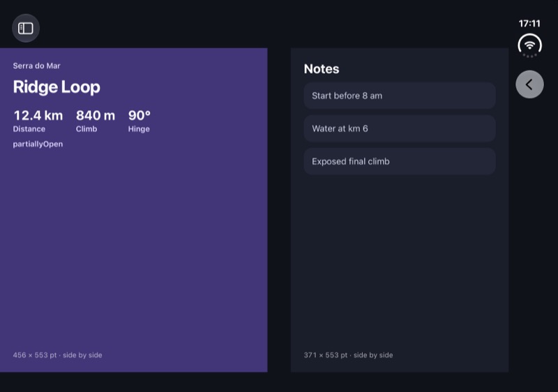Click the '12.4 km' distance value

[x=38, y=115]
